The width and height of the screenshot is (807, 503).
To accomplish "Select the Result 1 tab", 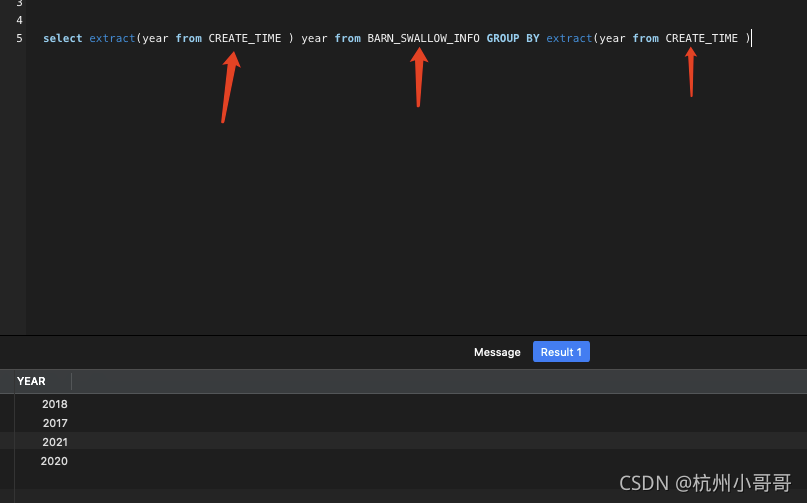I will (561, 352).
